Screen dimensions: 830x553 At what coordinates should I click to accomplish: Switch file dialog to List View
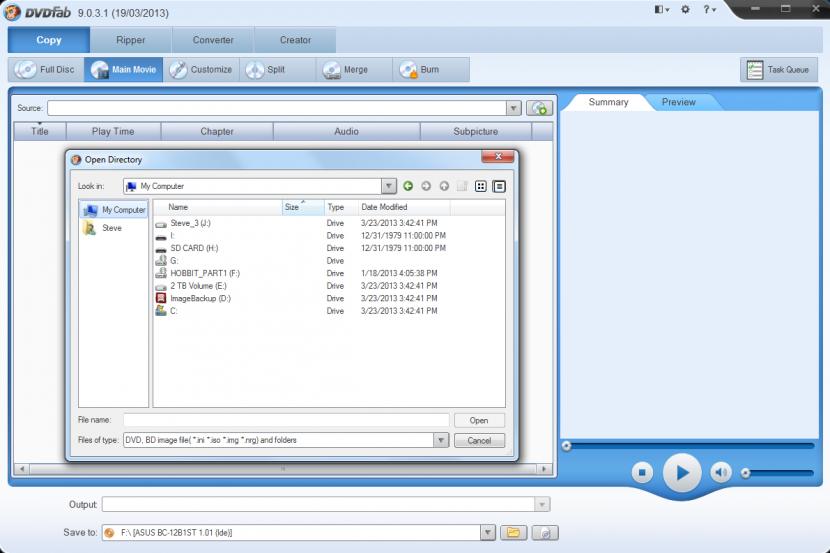[480, 186]
